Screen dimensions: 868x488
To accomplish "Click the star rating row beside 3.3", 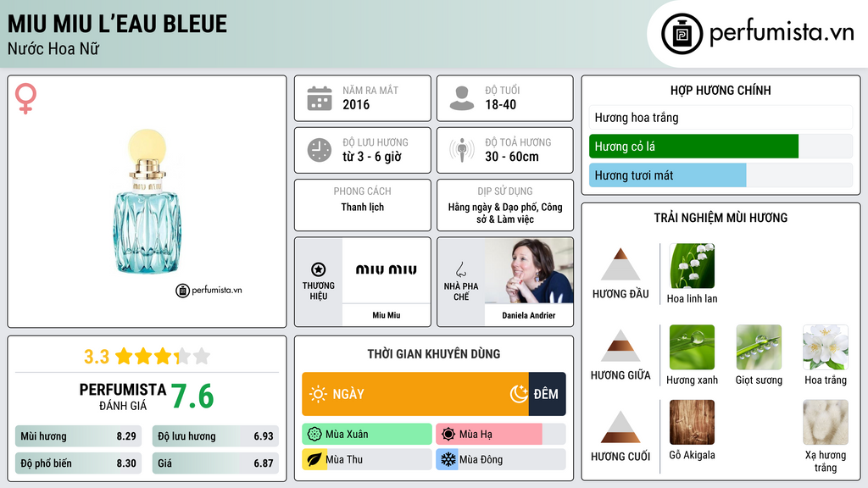I will click(163, 357).
